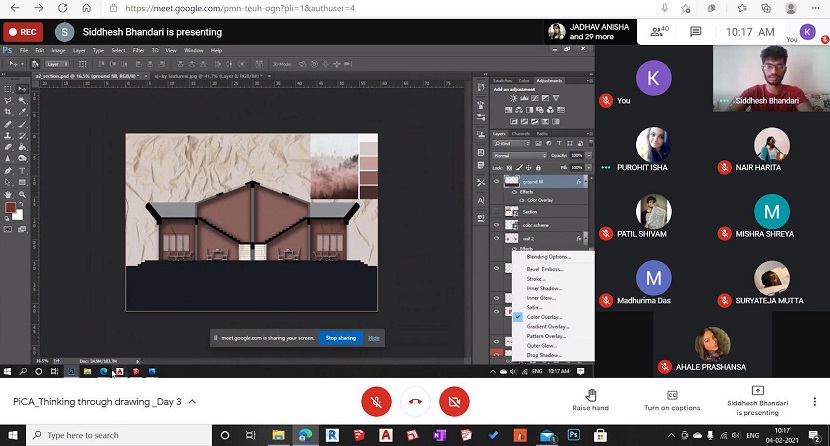The width and height of the screenshot is (830, 446).
Task: Open the layer blend mode Normal dropdown
Action: [x=517, y=156]
